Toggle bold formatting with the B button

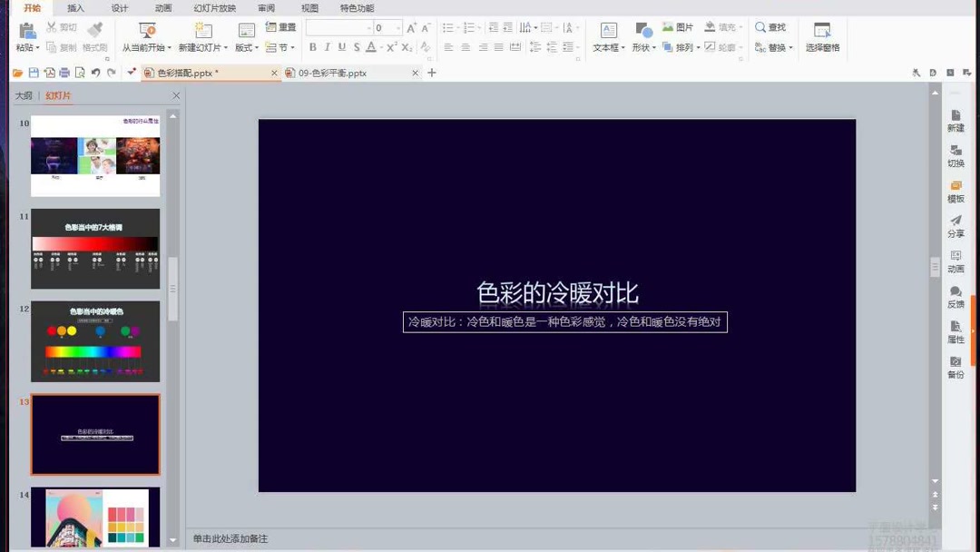[x=315, y=45]
